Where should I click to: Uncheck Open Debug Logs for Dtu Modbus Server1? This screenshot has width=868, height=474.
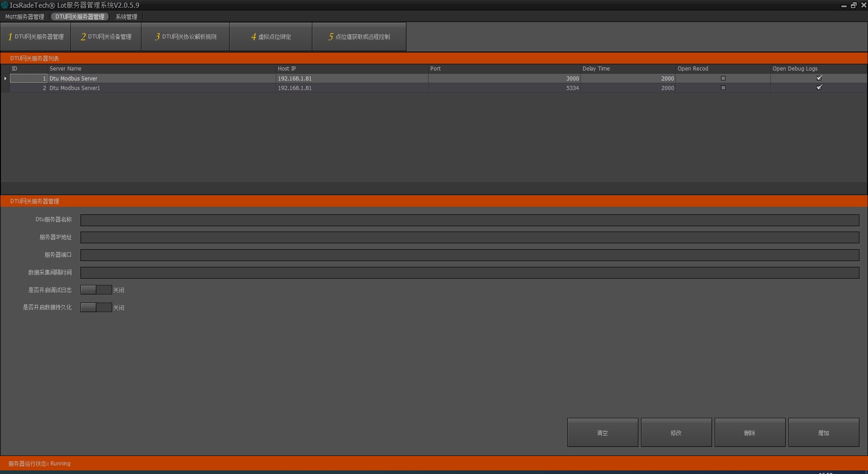pyautogui.click(x=819, y=88)
